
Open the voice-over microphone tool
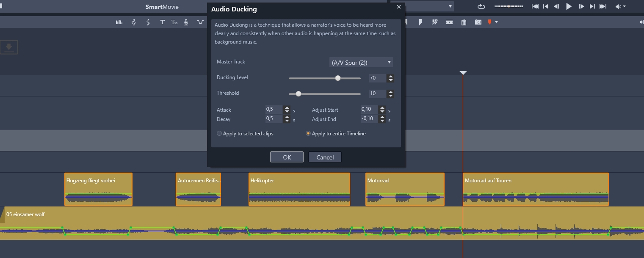coord(186,22)
